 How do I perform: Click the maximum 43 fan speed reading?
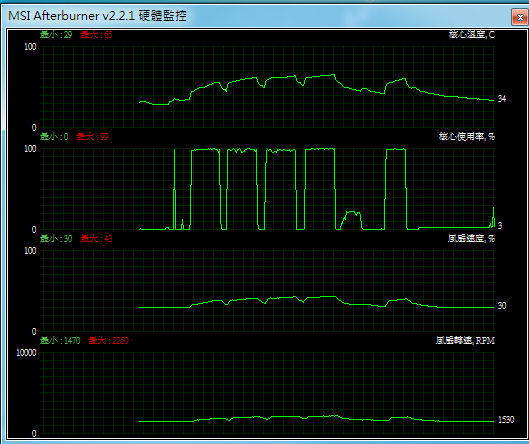click(96, 239)
